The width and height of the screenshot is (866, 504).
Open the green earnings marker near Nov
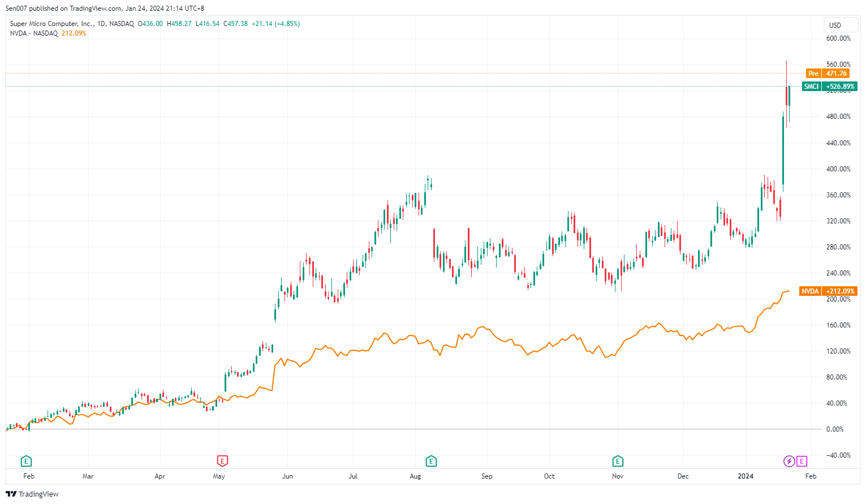pyautogui.click(x=618, y=462)
